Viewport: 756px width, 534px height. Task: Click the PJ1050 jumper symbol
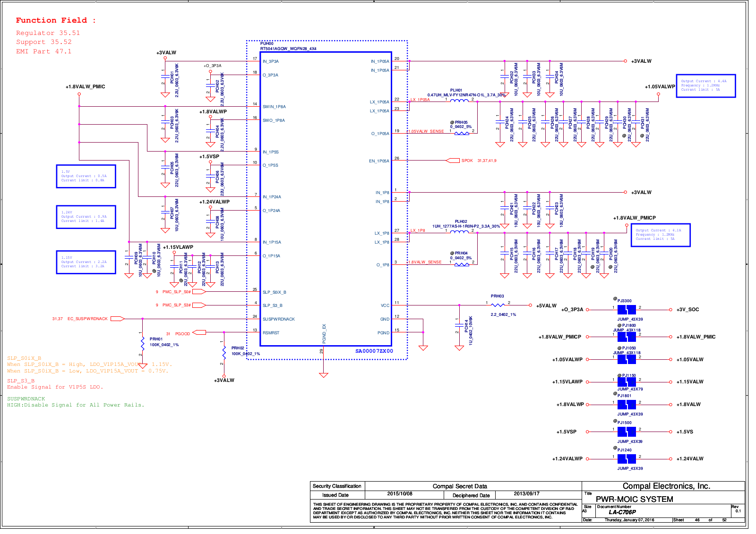coord(627,359)
